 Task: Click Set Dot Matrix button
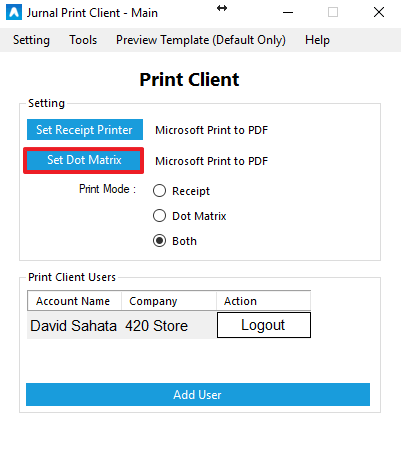(x=84, y=160)
